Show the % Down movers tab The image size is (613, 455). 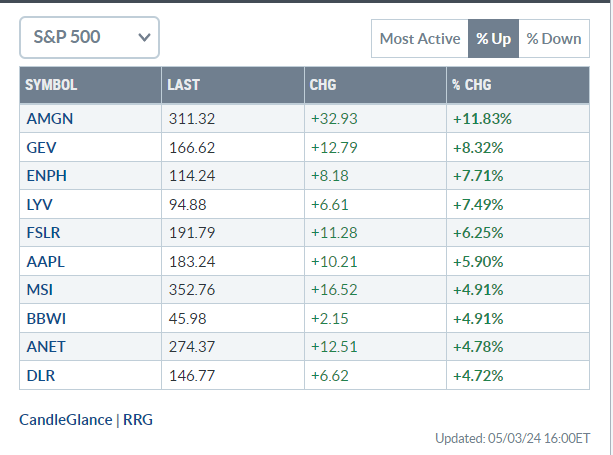point(553,39)
